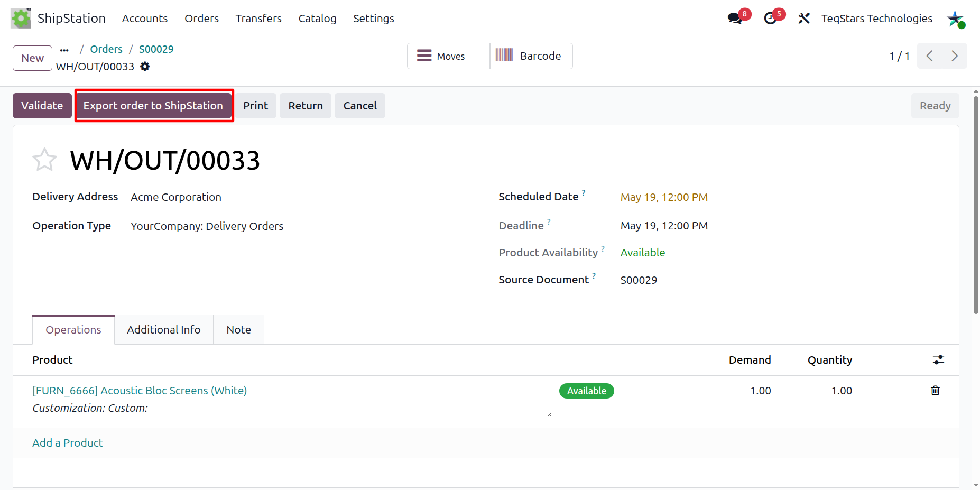Click the Operation Type field value
Image resolution: width=980 pixels, height=490 pixels.
click(207, 226)
